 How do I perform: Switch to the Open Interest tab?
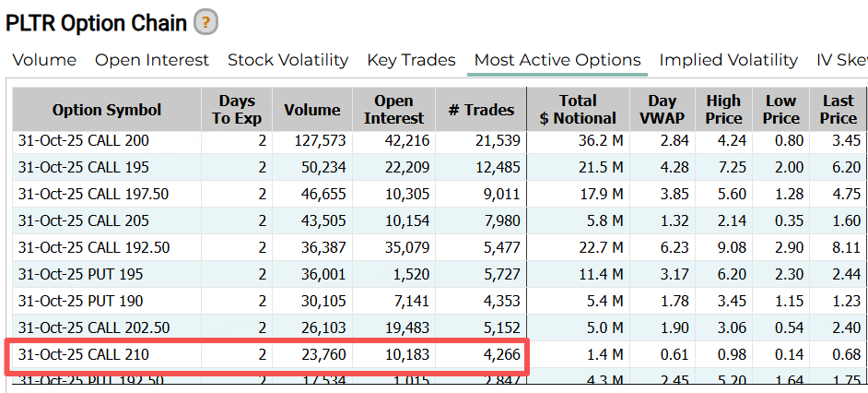tap(152, 60)
